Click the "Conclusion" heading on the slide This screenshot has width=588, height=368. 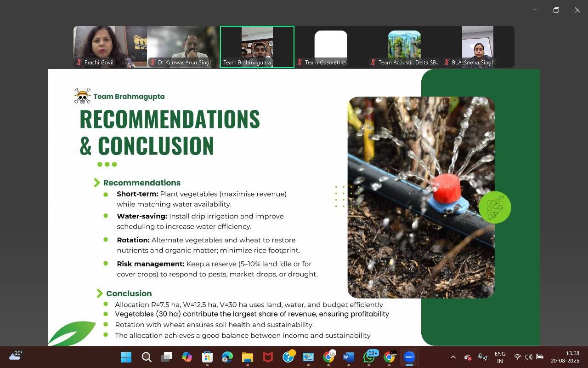coord(129,293)
